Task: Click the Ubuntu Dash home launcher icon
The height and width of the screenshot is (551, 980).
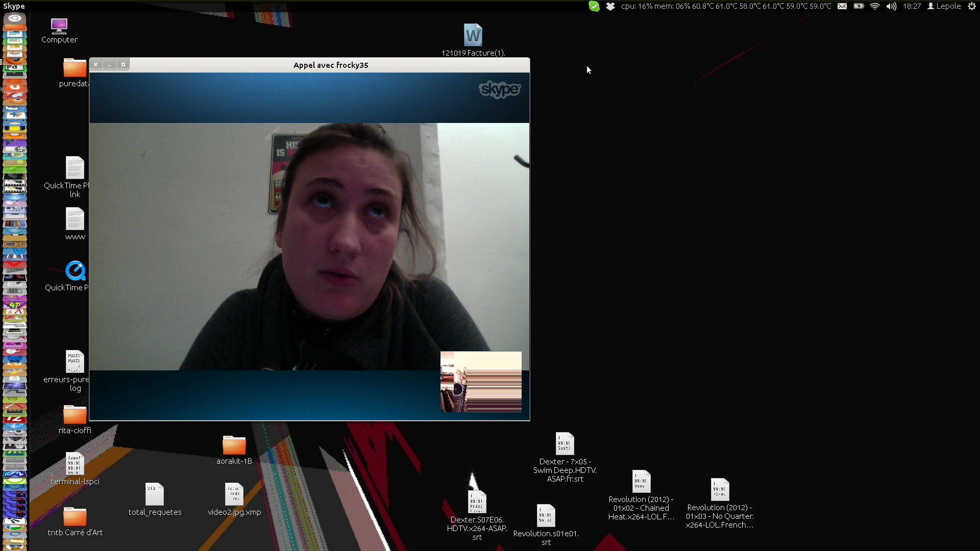Action: click(x=15, y=19)
